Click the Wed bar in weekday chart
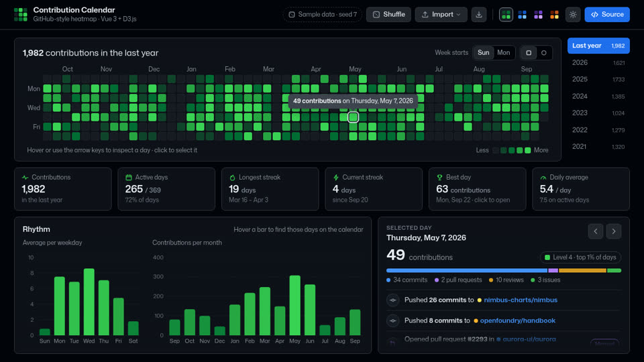Viewport: 644px width, 362px height. (89, 302)
